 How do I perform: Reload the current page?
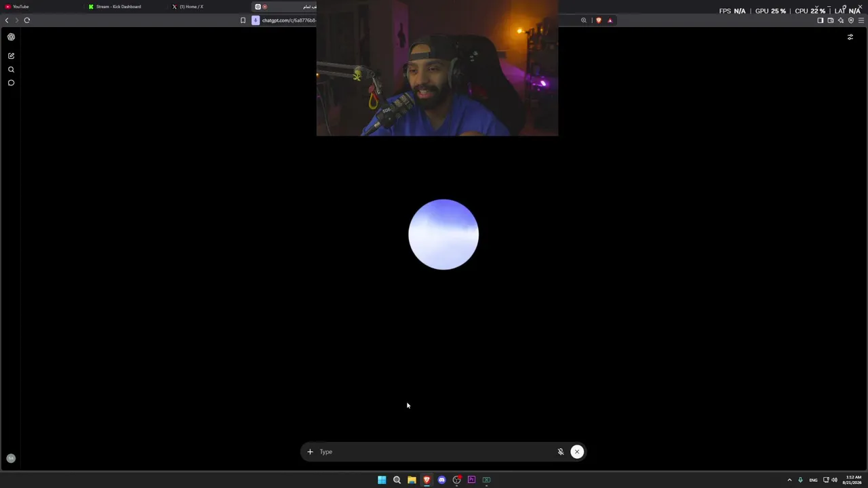tap(27, 20)
